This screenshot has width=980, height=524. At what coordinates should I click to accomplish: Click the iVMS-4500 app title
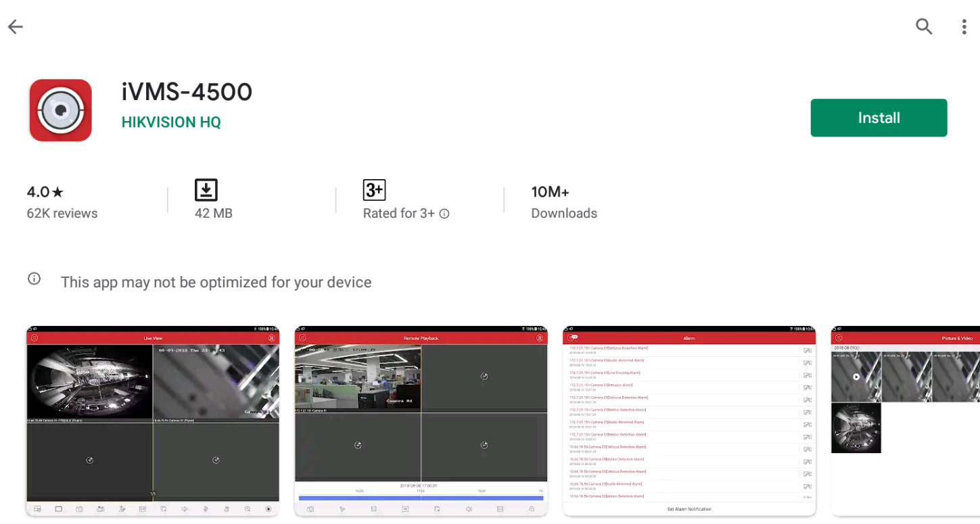pos(187,91)
